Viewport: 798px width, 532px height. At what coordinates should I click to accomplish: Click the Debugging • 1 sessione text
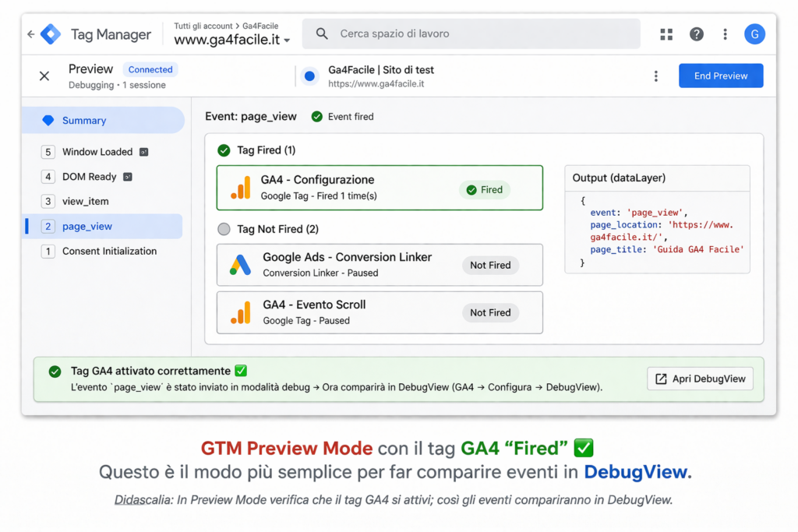coord(117,85)
